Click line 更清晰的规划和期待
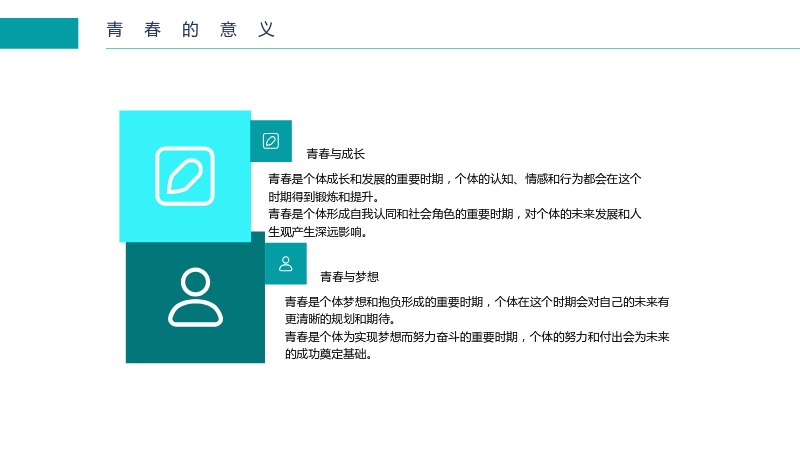The width and height of the screenshot is (800, 450). pyautogui.click(x=340, y=319)
